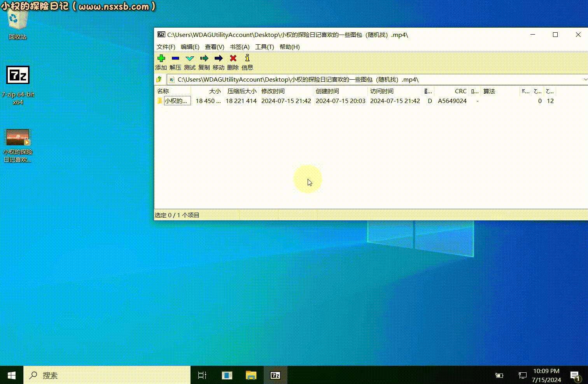Click the 解压 (Extract) toolbar icon
This screenshot has width=588, height=384.
(175, 58)
